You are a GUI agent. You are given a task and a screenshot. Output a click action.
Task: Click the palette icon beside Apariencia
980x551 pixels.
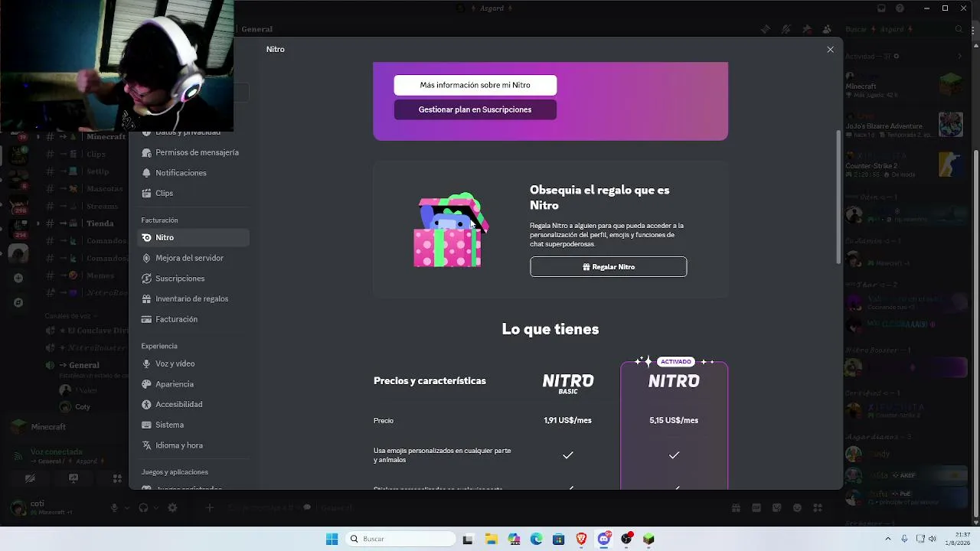pos(146,384)
